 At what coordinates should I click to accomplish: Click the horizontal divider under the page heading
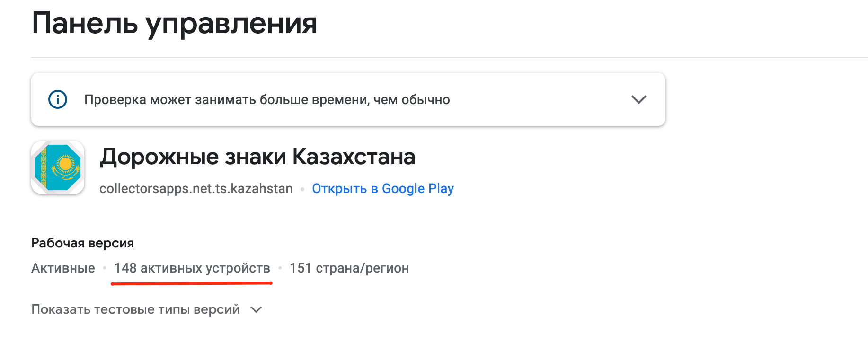pos(450,57)
